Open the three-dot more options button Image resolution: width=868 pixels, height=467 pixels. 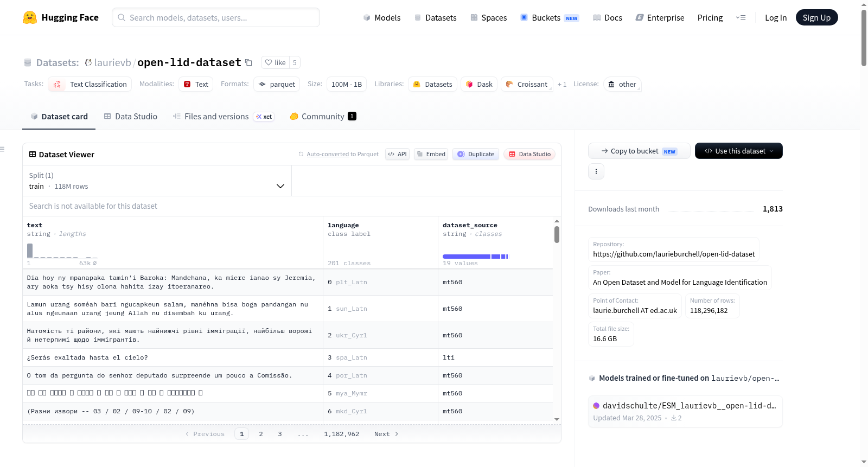pos(596,171)
